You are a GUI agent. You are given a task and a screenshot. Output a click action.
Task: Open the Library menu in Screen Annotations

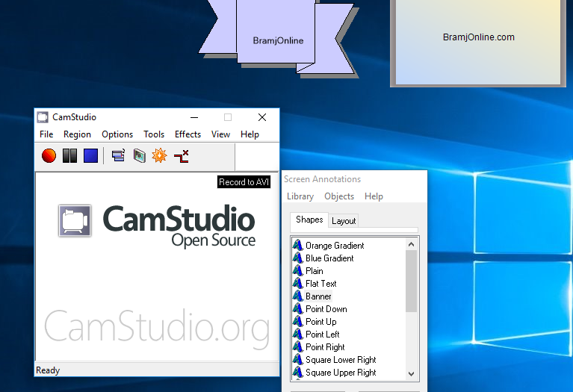pos(300,196)
